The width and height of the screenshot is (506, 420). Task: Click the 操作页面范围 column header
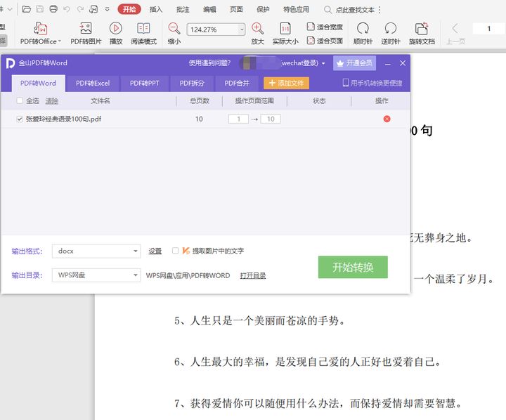254,101
